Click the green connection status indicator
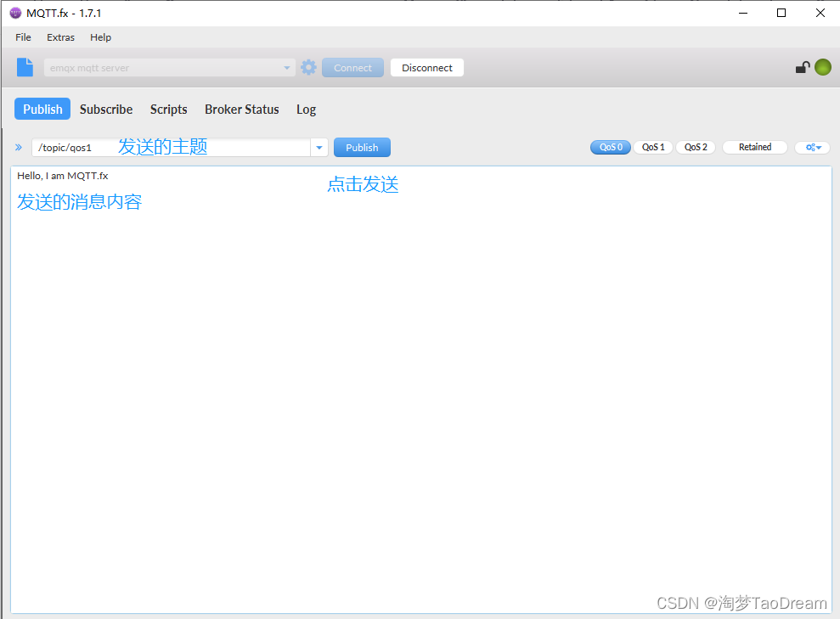 823,67
